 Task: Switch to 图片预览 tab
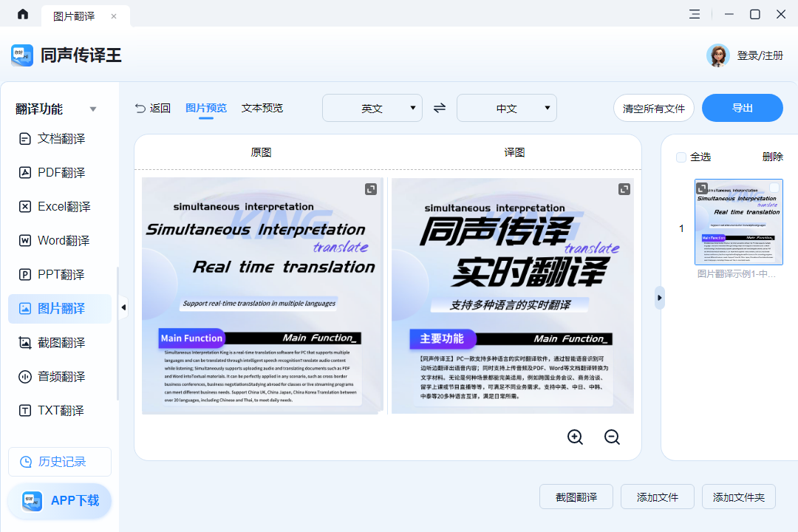point(206,108)
